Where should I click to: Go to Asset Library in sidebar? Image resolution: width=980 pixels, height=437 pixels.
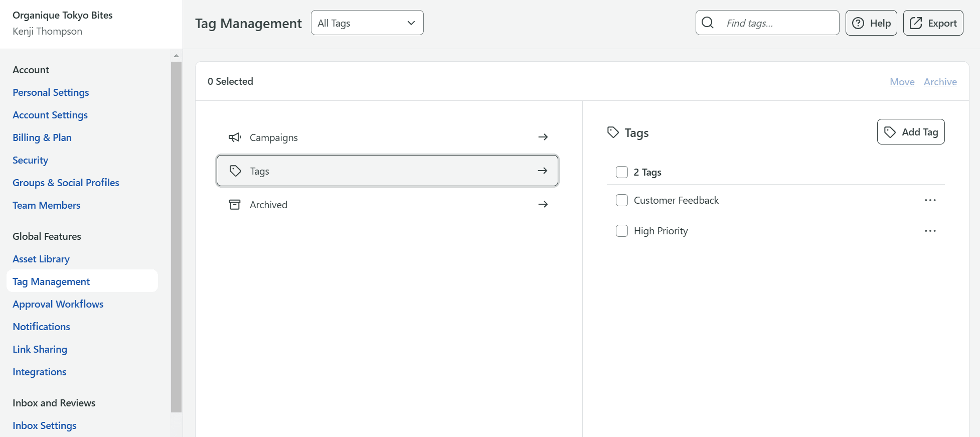pos(41,259)
